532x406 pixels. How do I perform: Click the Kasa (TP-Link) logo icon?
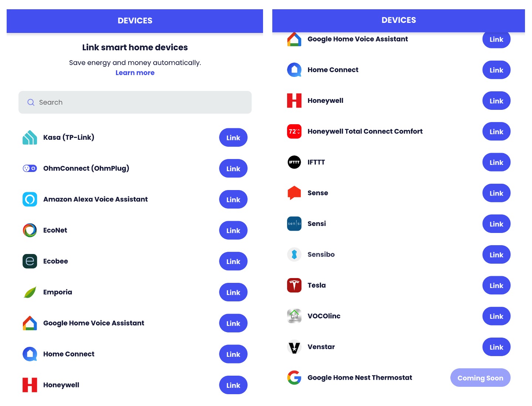tap(30, 138)
